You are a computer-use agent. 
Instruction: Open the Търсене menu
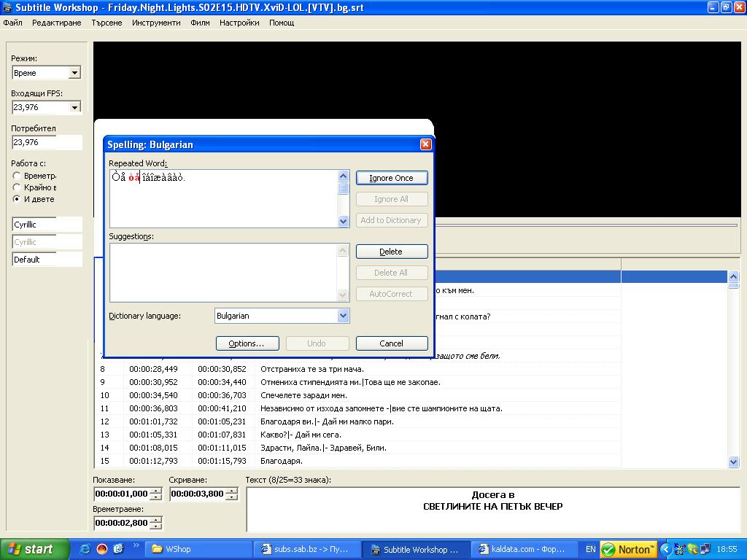[107, 23]
